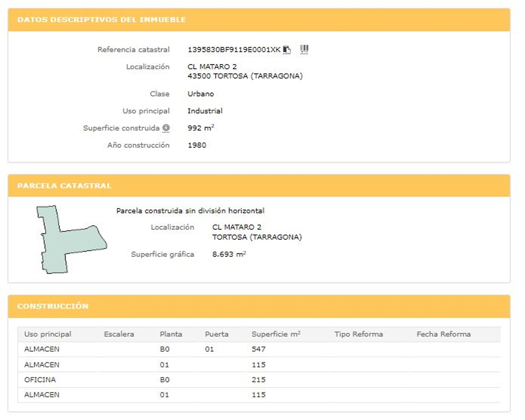This screenshot has height=420, width=525.
Task: Click the reference number 1395830BF9119E0001XK
Action: [x=234, y=50]
